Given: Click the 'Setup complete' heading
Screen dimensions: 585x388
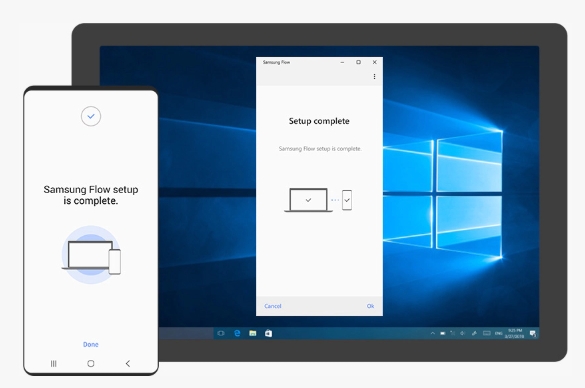Looking at the screenshot, I should pyautogui.click(x=319, y=121).
